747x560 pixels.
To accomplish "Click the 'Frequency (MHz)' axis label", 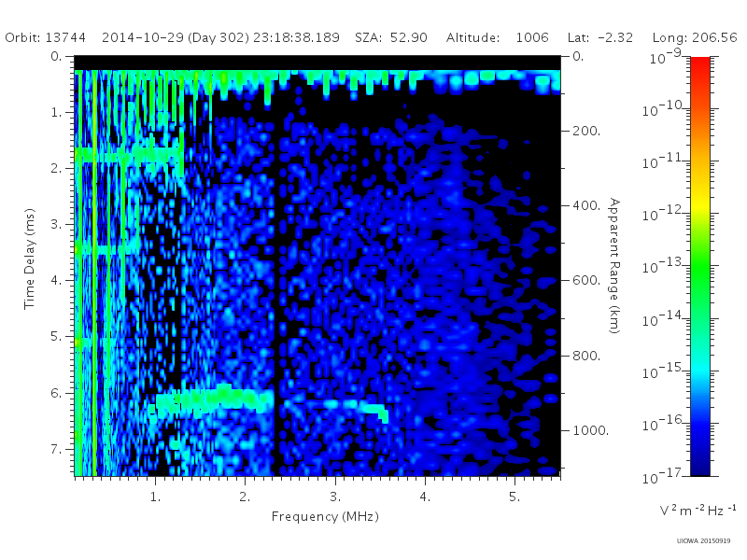I will 325,517.
